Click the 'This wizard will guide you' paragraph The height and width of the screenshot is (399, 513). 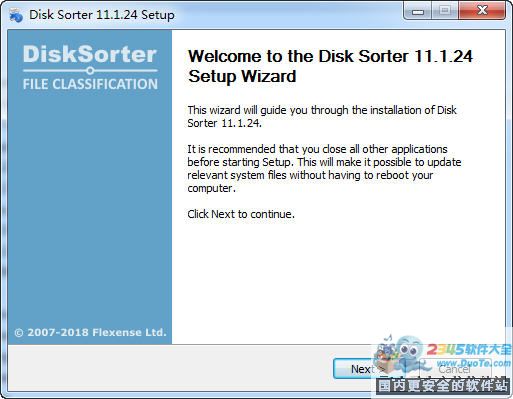click(322, 116)
